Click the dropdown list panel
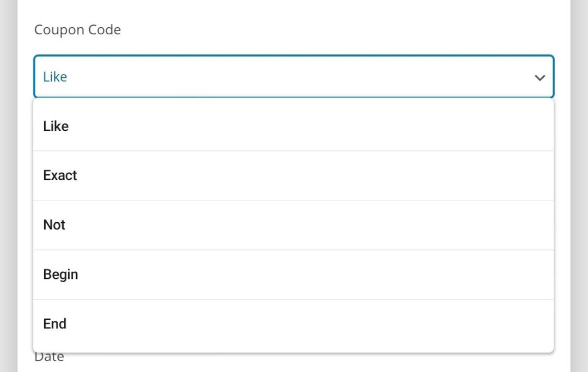Screen dimensions: 588x372 click(x=294, y=224)
